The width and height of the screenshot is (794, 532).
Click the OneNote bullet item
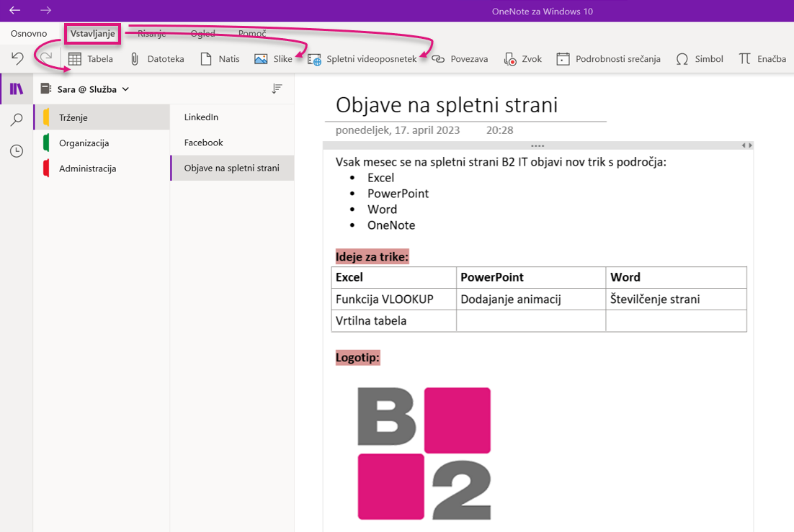tap(391, 225)
